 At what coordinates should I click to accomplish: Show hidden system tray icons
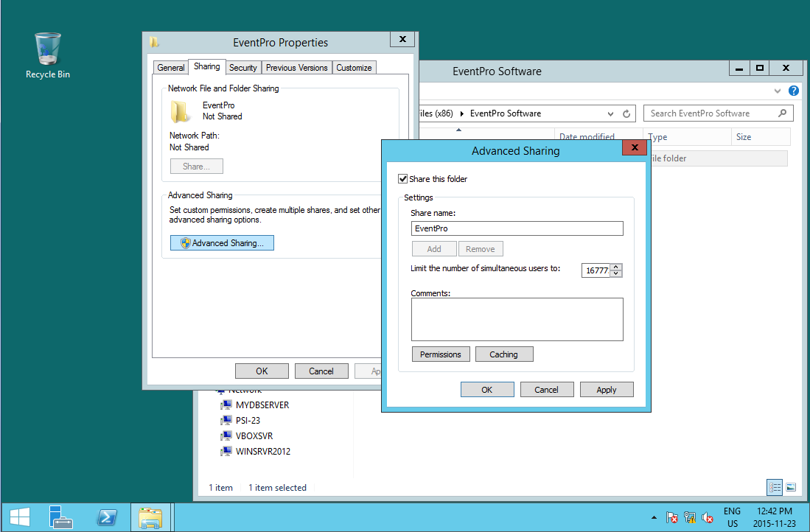(x=654, y=517)
